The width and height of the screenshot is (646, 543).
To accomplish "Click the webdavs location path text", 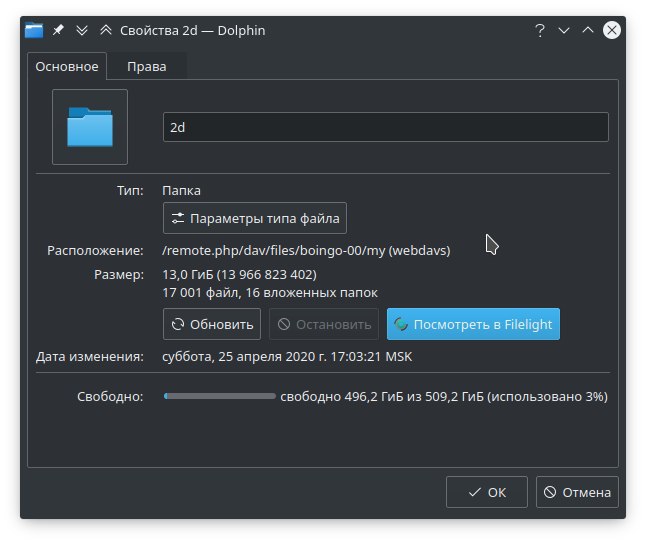I will point(306,250).
